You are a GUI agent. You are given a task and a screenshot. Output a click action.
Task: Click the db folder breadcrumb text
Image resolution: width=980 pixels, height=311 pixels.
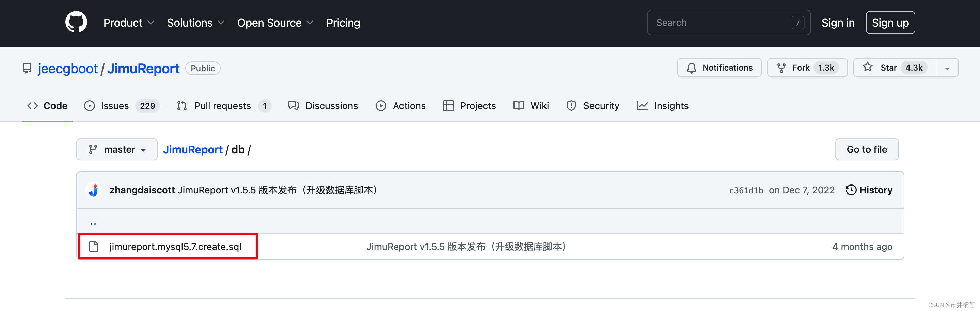(238, 150)
